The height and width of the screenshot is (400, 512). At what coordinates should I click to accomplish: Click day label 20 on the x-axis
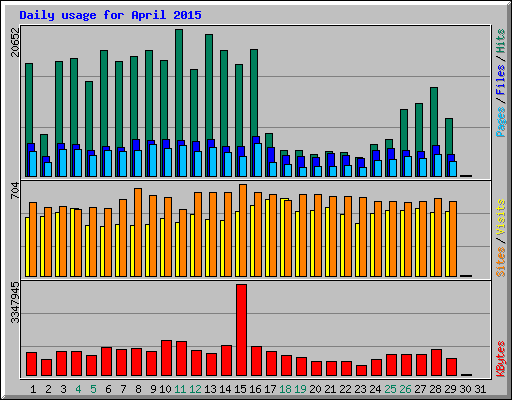click(316, 389)
